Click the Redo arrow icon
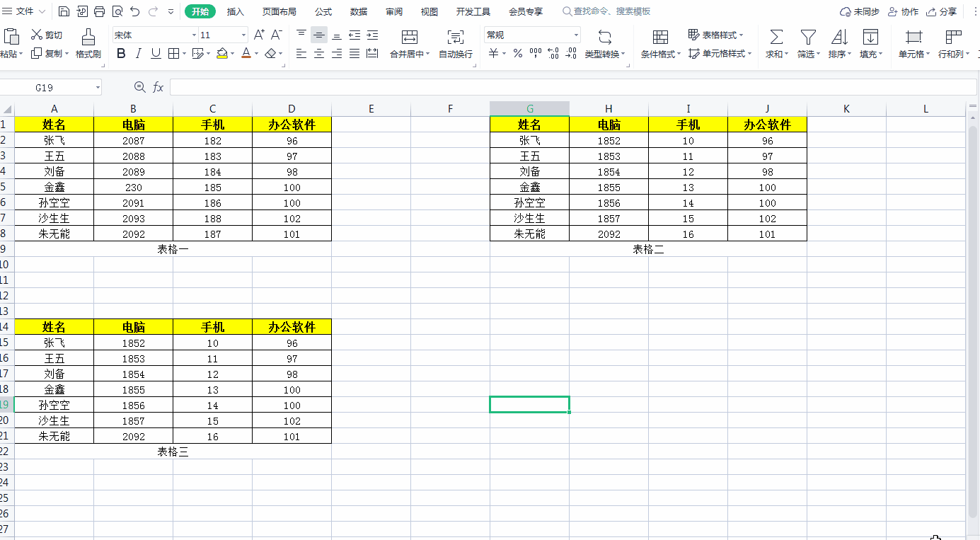Viewport: 980px width, 540px height. (153, 11)
